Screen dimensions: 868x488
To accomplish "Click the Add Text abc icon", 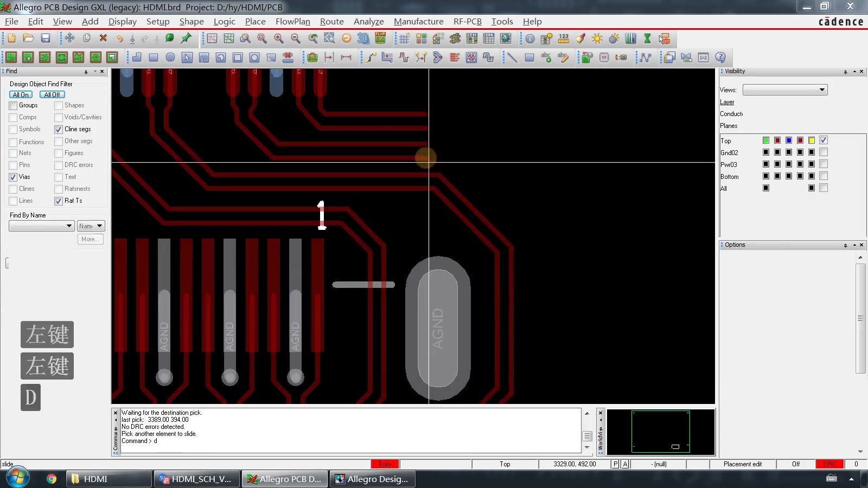I will pyautogui.click(x=546, y=57).
